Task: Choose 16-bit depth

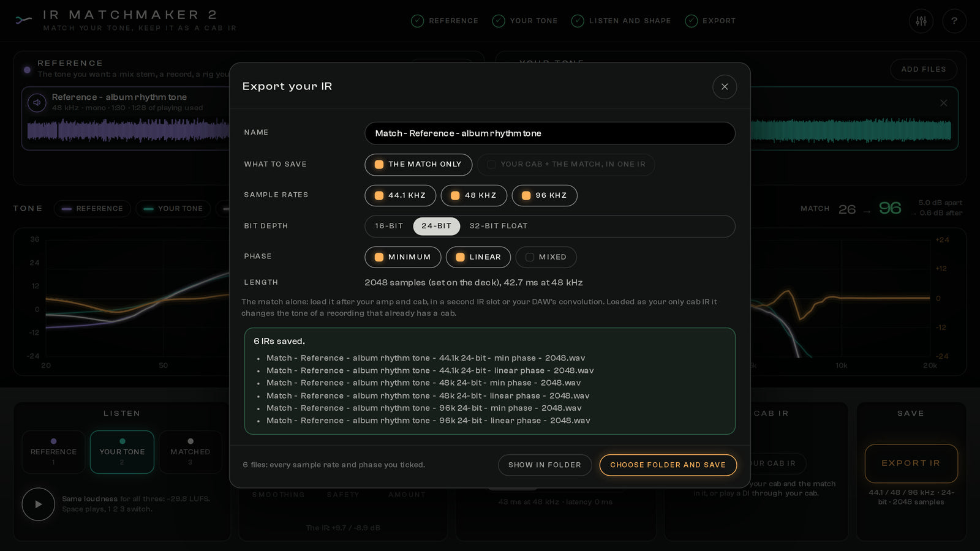Action: (389, 227)
